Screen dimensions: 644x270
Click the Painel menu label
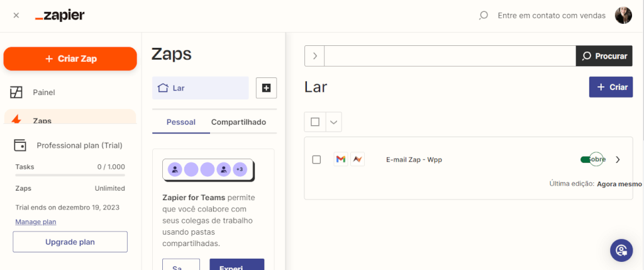(x=44, y=93)
